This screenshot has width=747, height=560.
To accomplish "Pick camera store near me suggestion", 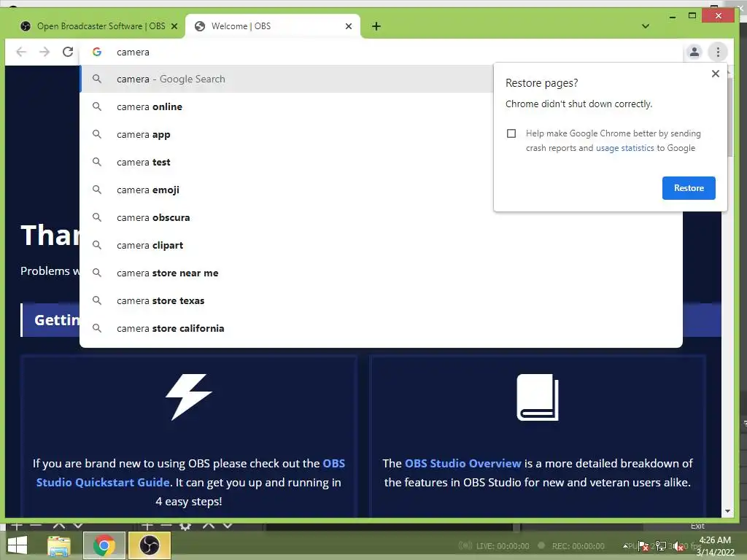I will pyautogui.click(x=381, y=273).
